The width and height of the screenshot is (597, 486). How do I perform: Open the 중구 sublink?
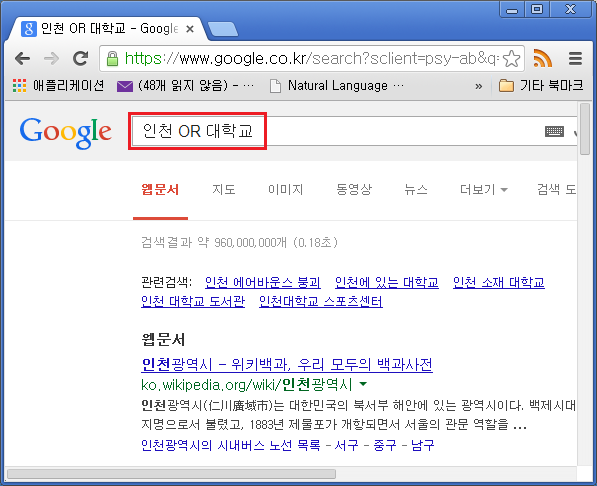(x=385, y=445)
